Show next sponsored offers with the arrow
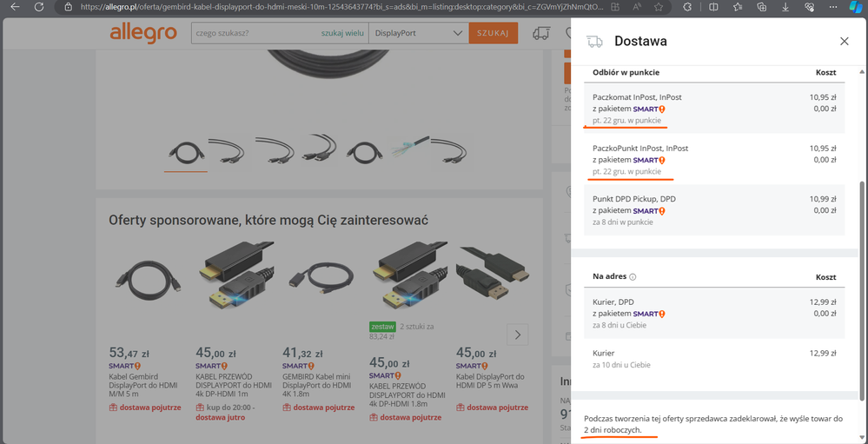The height and width of the screenshot is (444, 868). pyautogui.click(x=518, y=335)
